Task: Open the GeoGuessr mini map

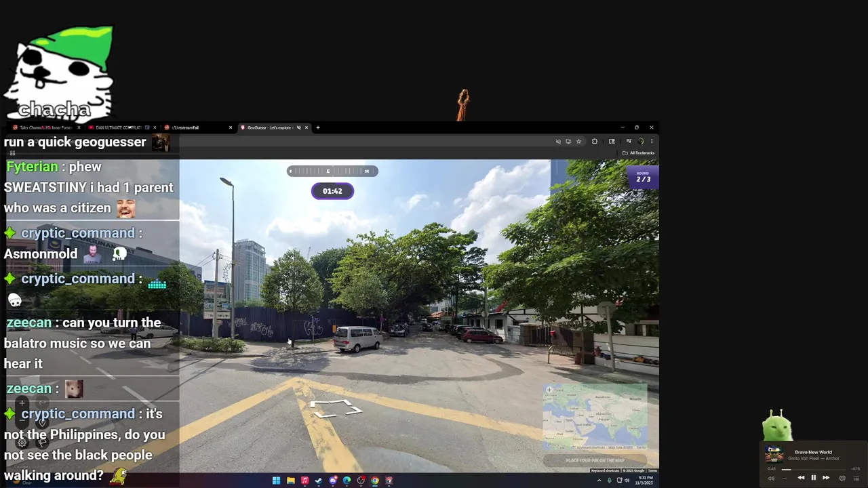Action: (x=595, y=418)
